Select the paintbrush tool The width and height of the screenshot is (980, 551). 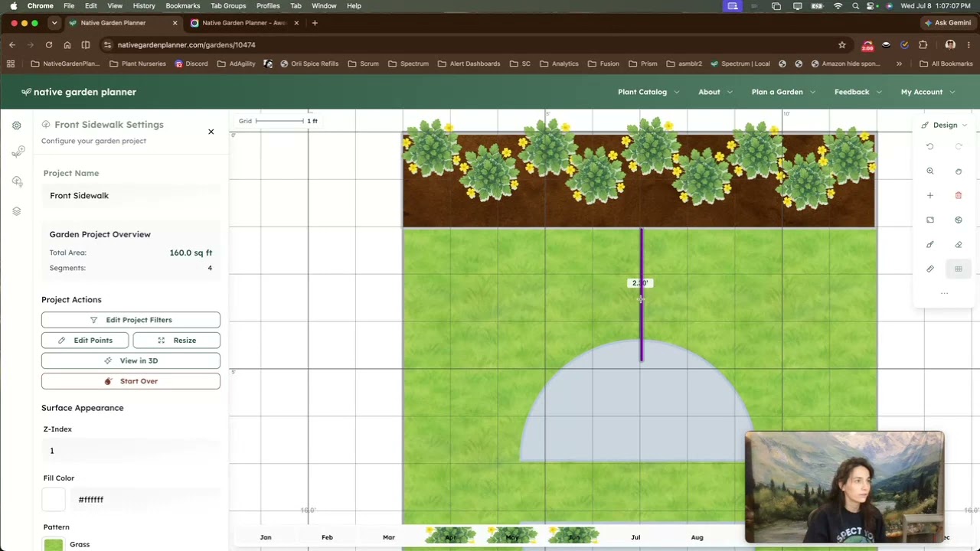(930, 244)
